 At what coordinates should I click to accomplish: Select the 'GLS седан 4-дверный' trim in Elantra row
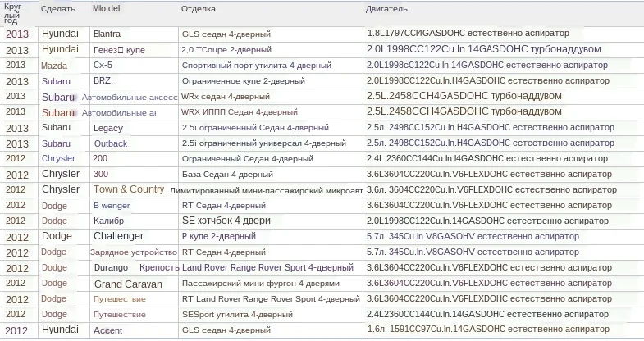pyautogui.click(x=226, y=34)
